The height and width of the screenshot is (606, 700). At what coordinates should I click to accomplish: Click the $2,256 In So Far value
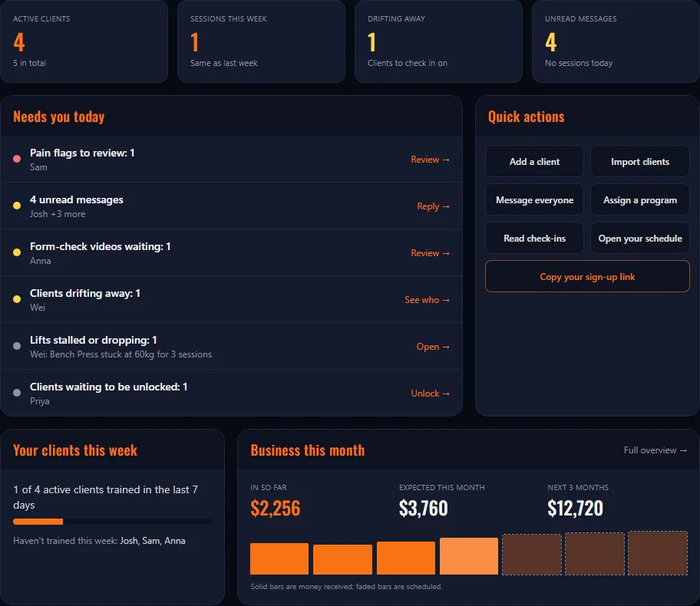point(276,509)
